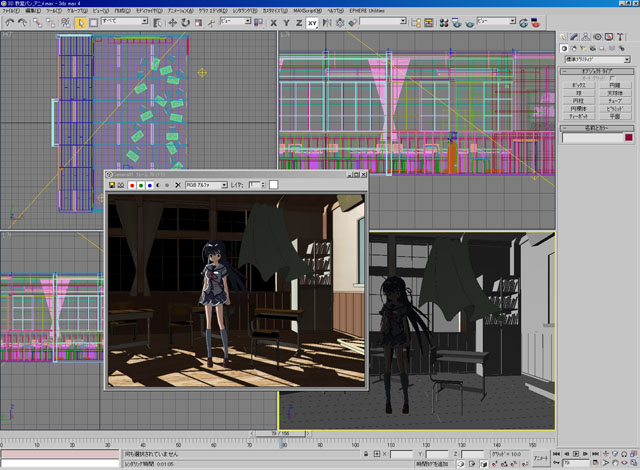The width and height of the screenshot is (640, 470).
Task: Open the Material Editor spheres icon
Action: 444,23
